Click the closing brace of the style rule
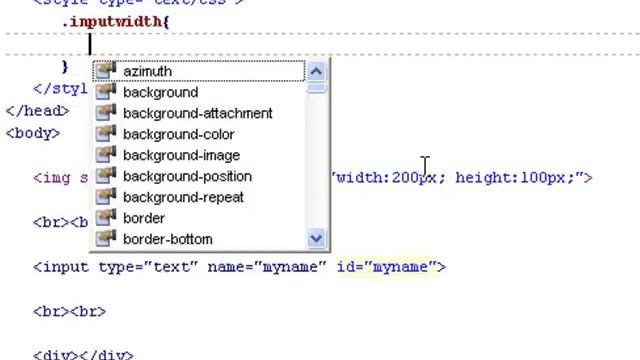Viewport: 640px width, 360px height. pos(65,67)
